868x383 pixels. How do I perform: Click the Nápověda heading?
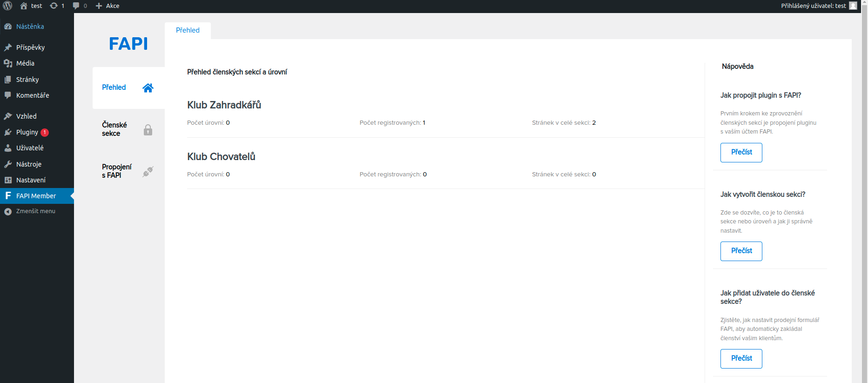738,67
